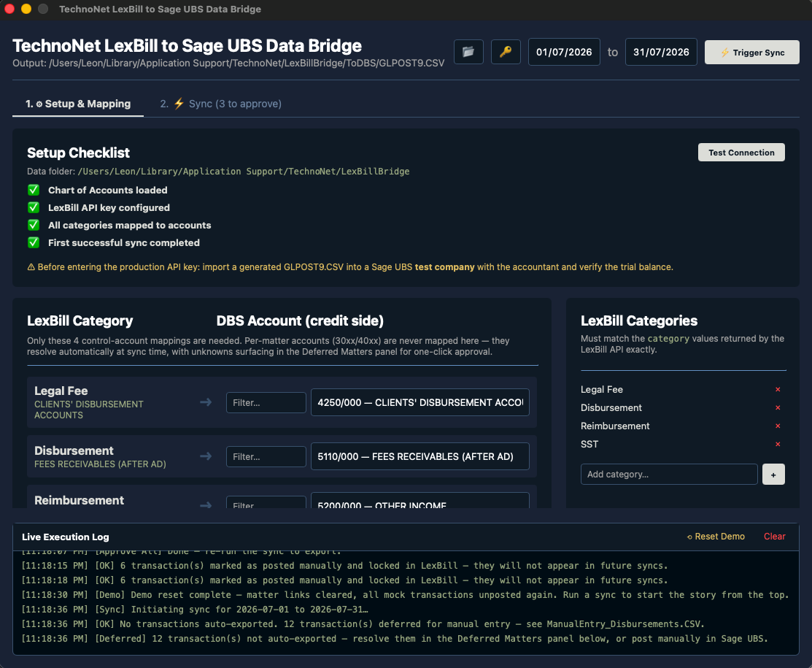This screenshot has height=668, width=812.
Task: Open the API key icon button
Action: pyautogui.click(x=506, y=52)
